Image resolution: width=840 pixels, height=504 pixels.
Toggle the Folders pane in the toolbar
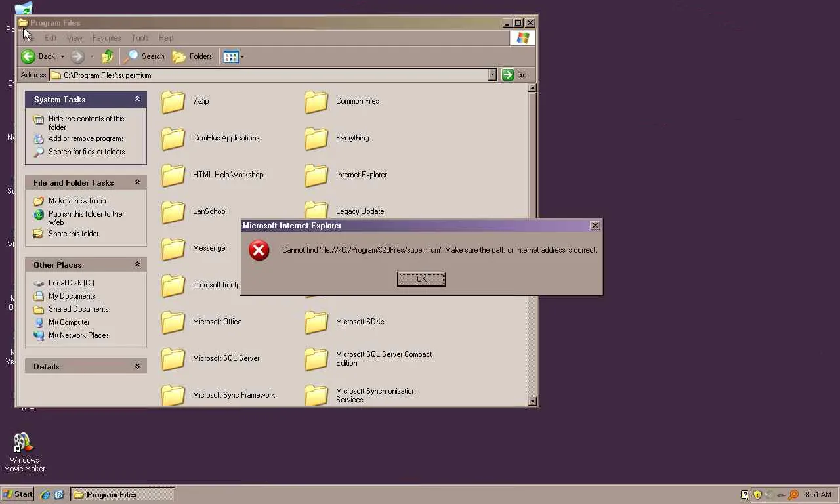point(193,56)
